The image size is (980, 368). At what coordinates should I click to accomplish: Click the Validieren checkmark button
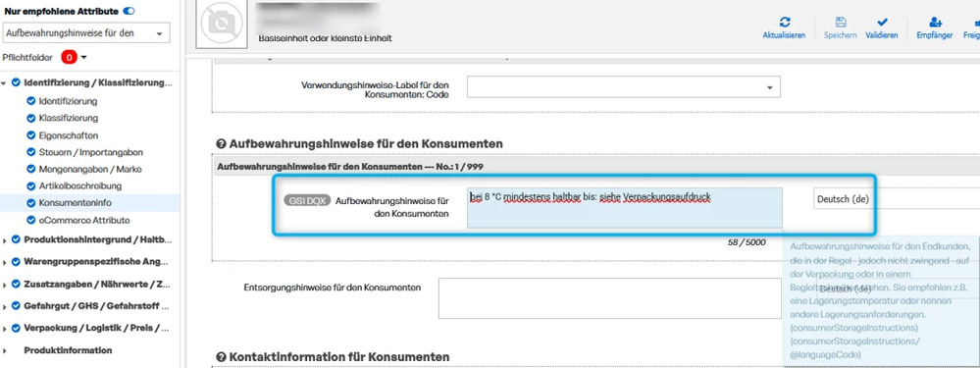882,28
